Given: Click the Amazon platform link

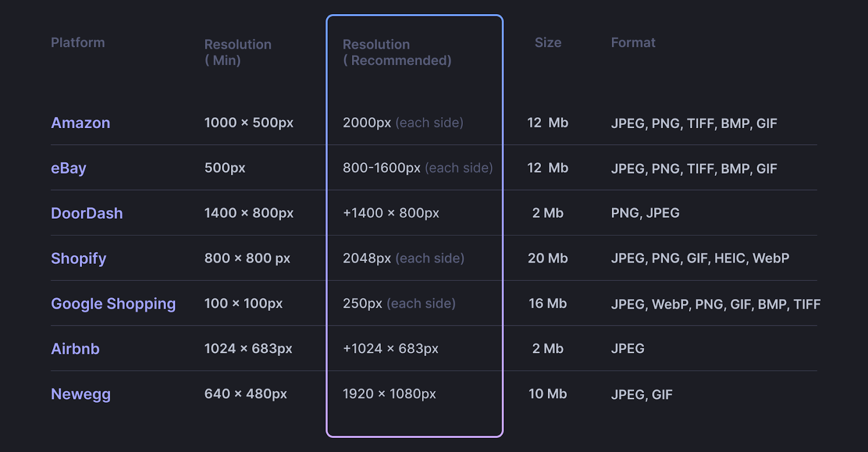Looking at the screenshot, I should (80, 123).
